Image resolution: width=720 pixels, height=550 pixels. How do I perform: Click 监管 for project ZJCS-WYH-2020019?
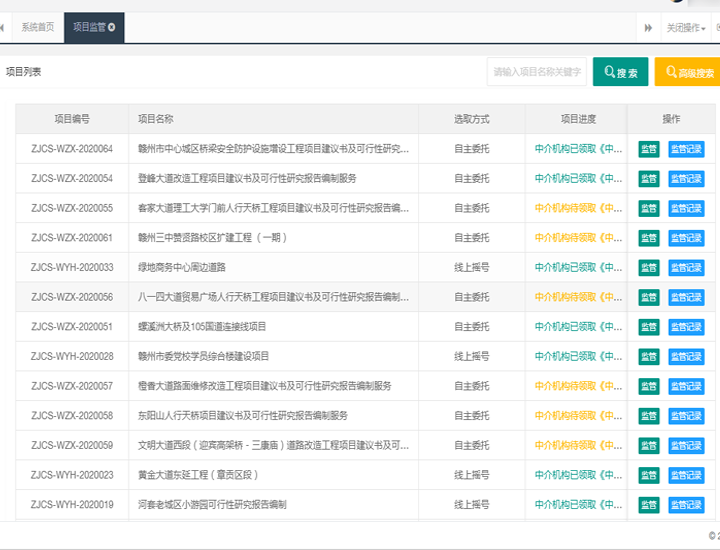click(x=649, y=505)
